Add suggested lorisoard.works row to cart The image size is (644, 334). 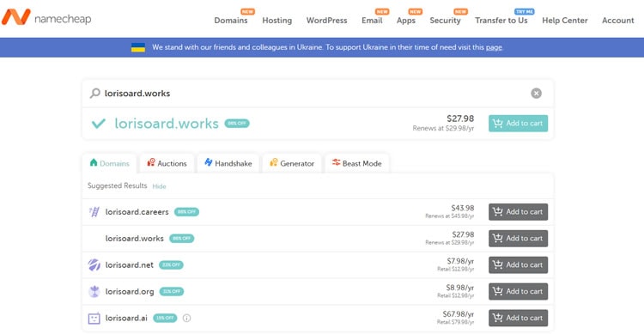(518, 239)
